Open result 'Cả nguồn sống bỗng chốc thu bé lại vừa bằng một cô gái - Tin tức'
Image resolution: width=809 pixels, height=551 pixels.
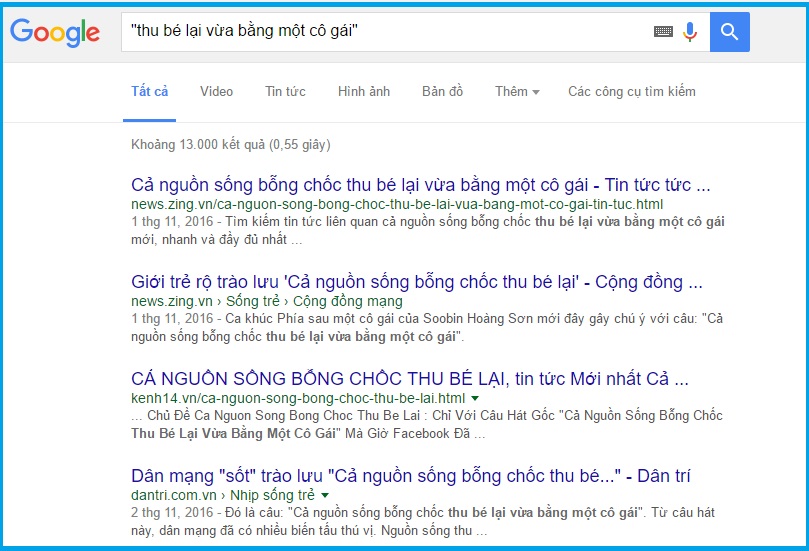click(x=420, y=185)
